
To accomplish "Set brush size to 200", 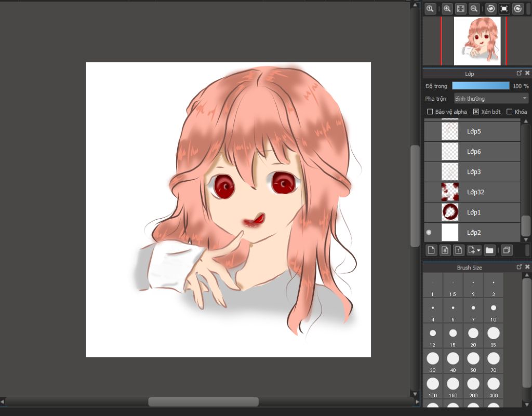I will 473,387.
